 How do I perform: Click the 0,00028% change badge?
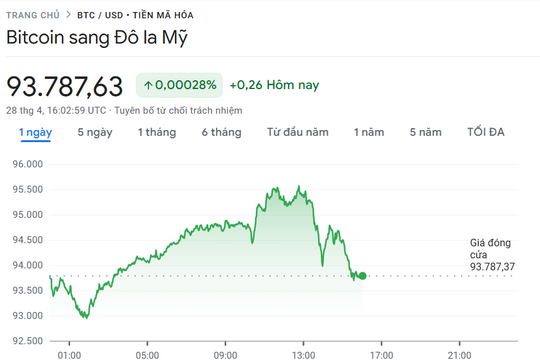click(x=179, y=85)
